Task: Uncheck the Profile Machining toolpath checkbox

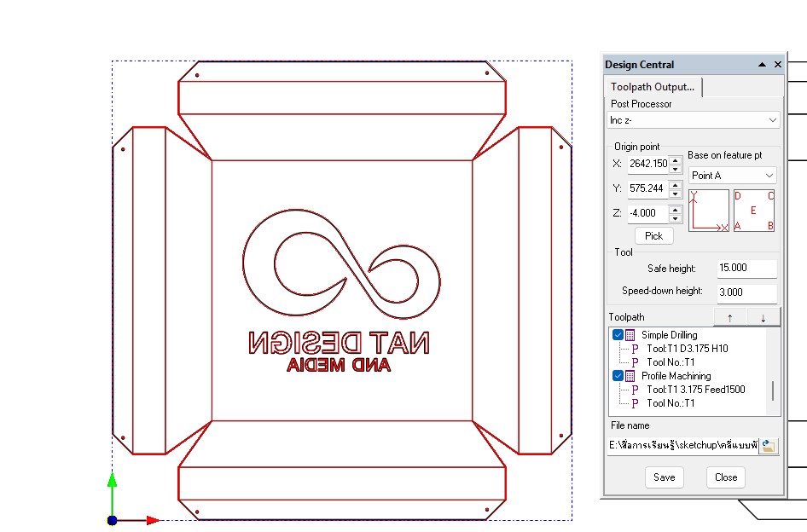Action: 618,376
